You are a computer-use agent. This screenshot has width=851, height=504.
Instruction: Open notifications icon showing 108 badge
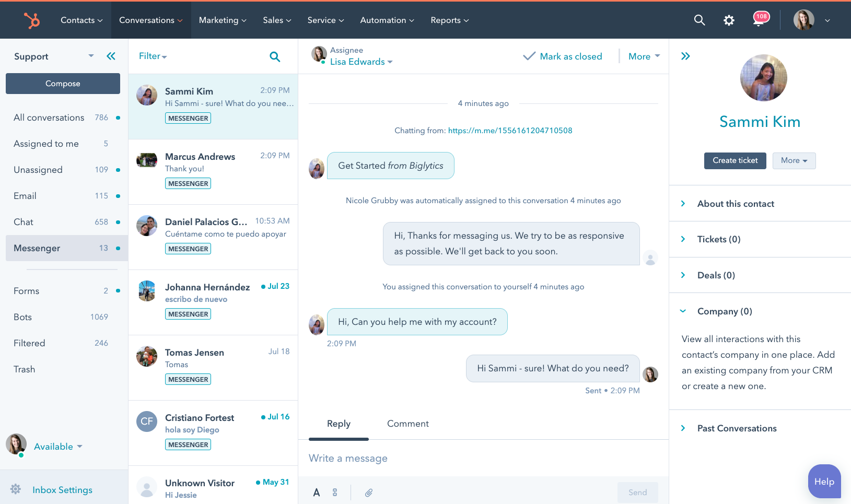pyautogui.click(x=760, y=20)
